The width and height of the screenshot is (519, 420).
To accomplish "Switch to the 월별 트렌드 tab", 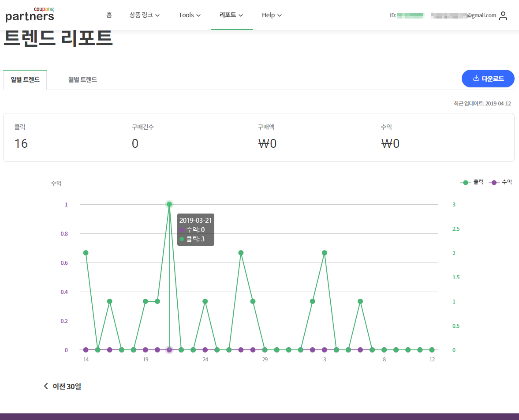I will point(82,79).
